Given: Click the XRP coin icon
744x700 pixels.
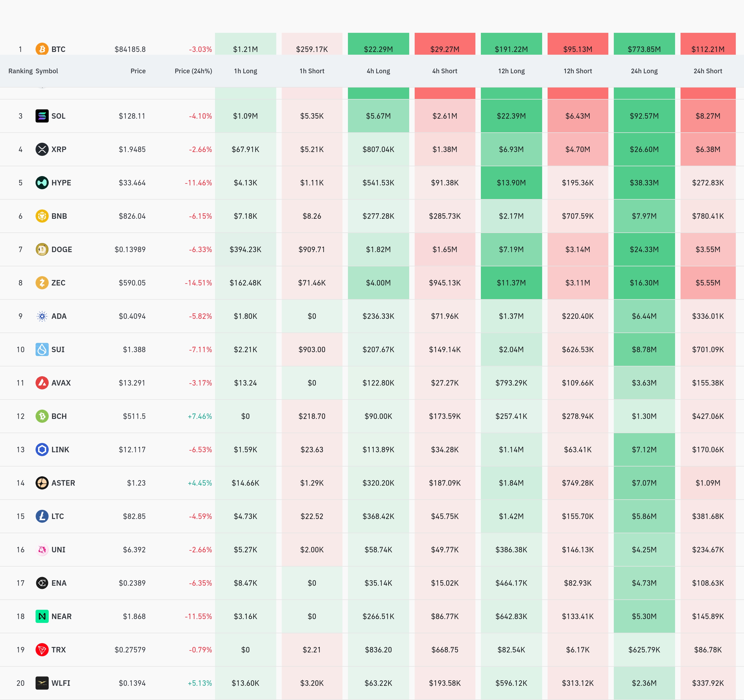Looking at the screenshot, I should tap(42, 149).
